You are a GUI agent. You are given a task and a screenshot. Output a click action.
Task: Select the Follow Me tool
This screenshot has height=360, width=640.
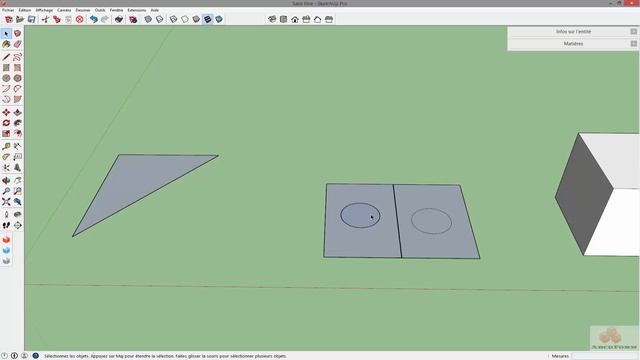pyautogui.click(x=17, y=123)
